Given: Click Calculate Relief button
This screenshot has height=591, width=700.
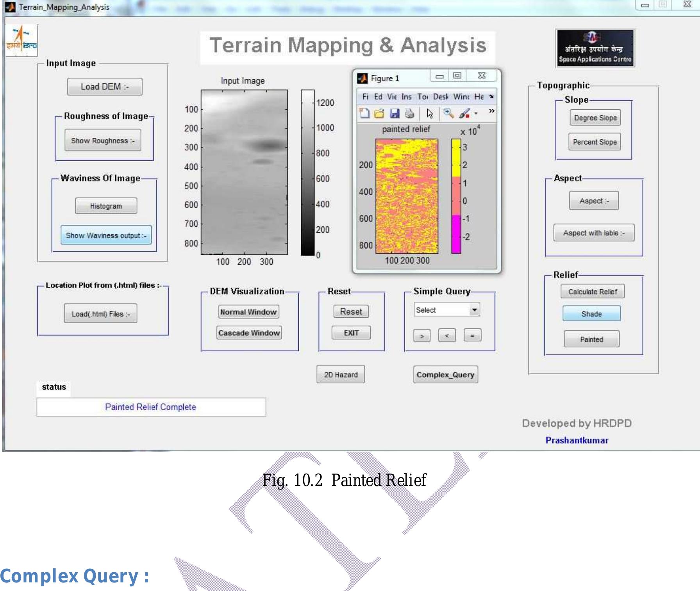Looking at the screenshot, I should 593,292.
